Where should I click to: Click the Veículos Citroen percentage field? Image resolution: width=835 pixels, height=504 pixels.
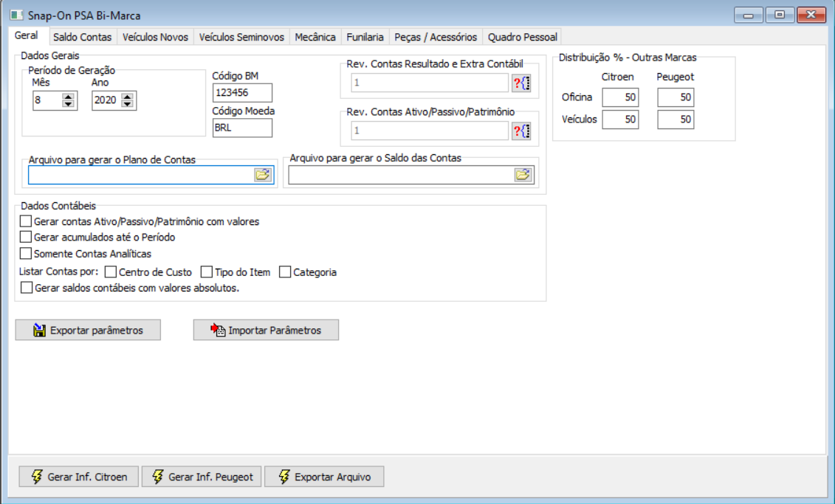click(620, 120)
